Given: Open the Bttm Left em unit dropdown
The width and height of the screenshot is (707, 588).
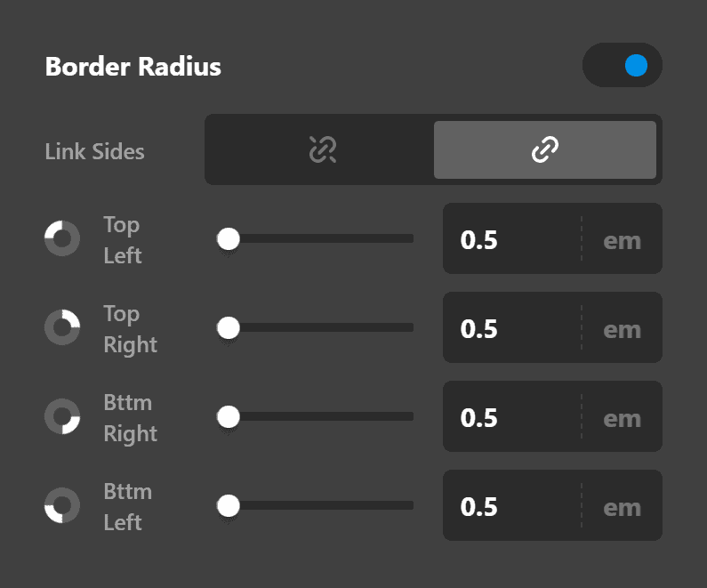Looking at the screenshot, I should [x=623, y=507].
